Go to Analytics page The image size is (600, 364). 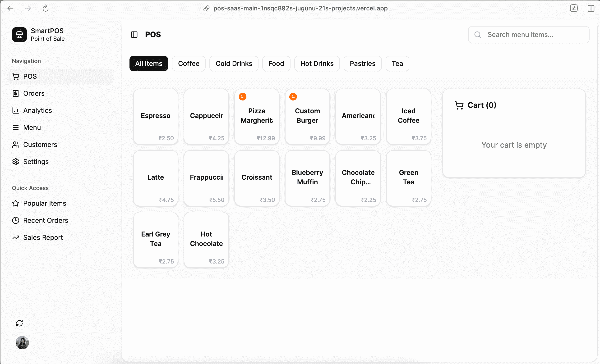point(37,110)
